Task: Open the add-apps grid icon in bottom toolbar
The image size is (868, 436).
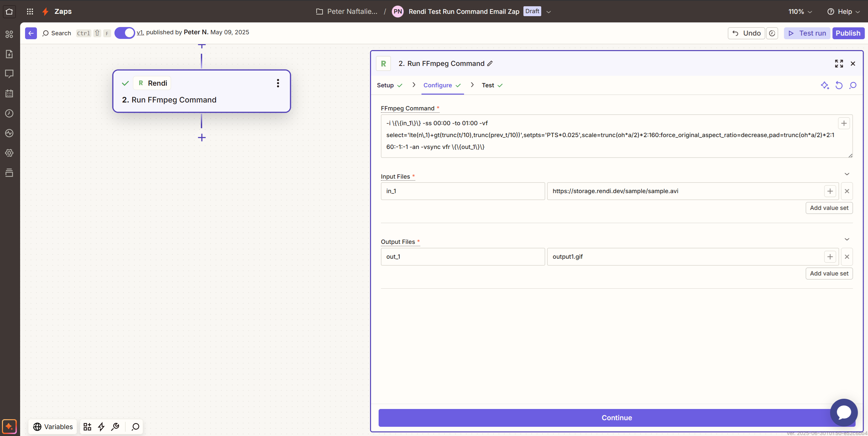Action: 87,427
